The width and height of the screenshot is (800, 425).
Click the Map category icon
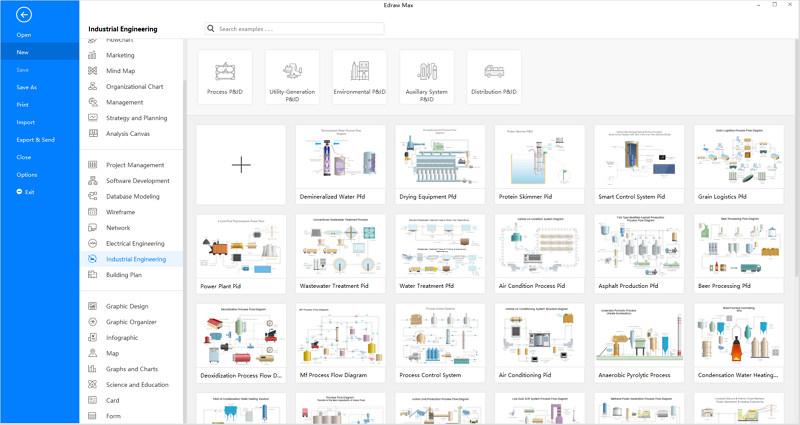pyautogui.click(x=92, y=353)
